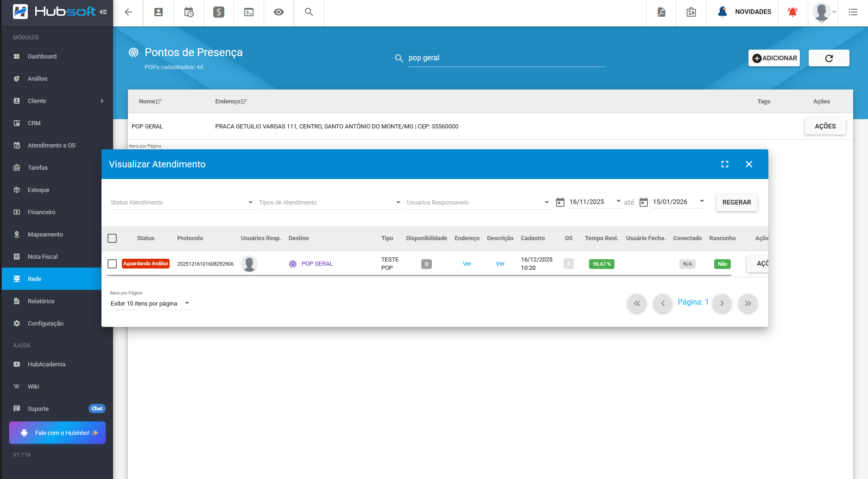
Task: Go to Financeiro module in sidebar
Action: 41,212
